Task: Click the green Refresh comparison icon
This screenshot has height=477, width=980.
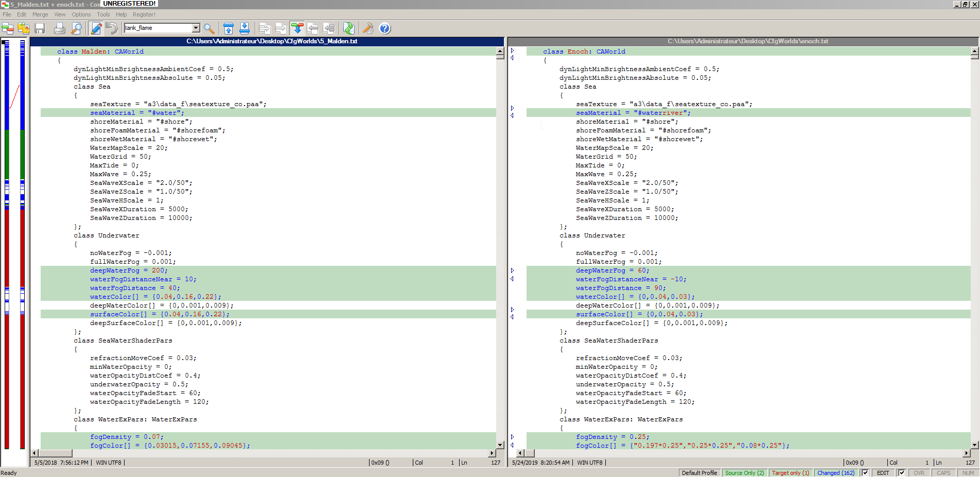Action: [x=348, y=28]
